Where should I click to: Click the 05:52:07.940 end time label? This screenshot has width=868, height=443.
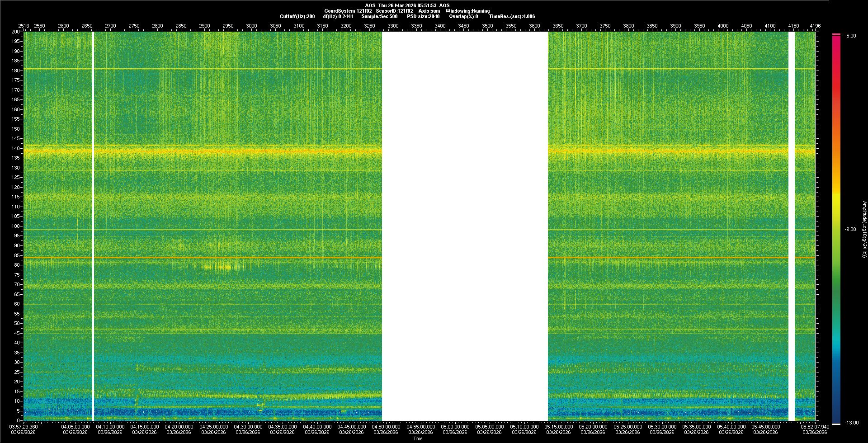pos(815,427)
